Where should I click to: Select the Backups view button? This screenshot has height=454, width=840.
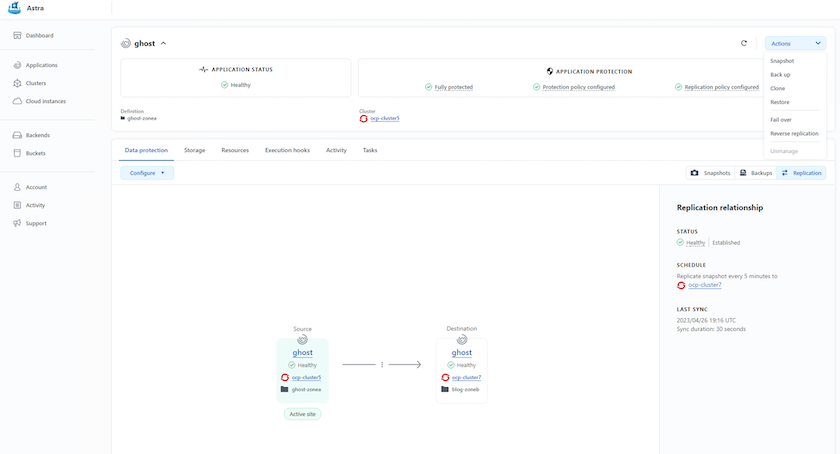tap(755, 173)
